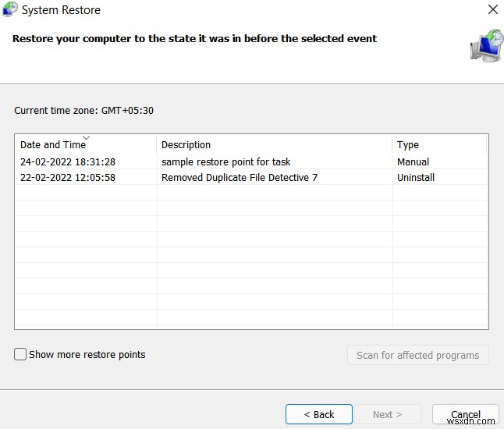Select "sample restore point for task" entry
Viewport: 504px width, 429px height.
(226, 162)
